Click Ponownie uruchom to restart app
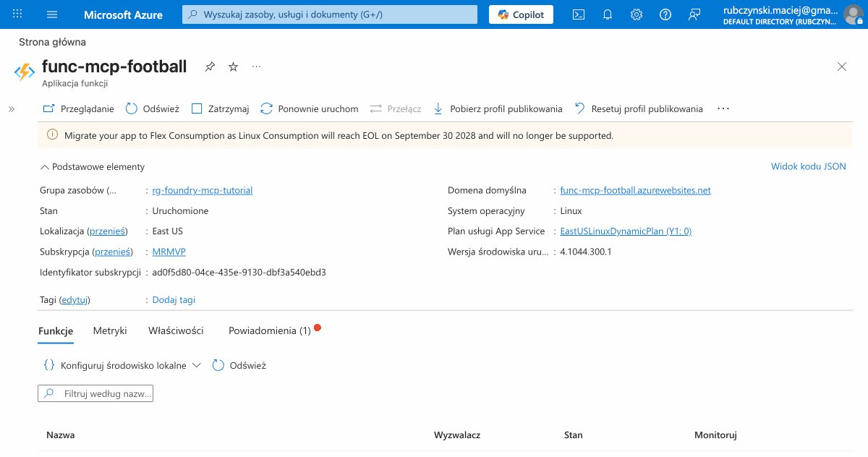 (x=310, y=108)
